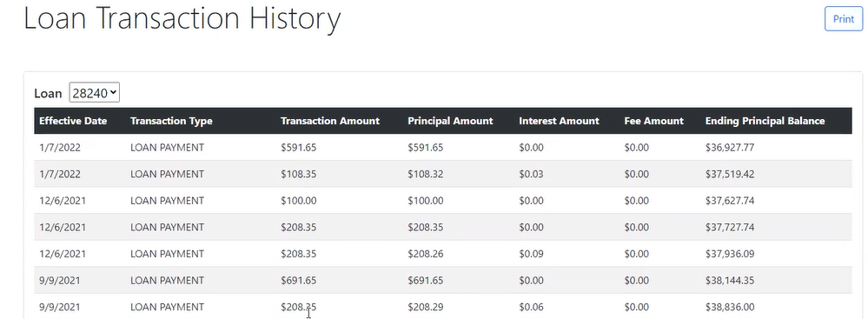Click the Effective Date column header
Image resolution: width=868 pixels, height=319 pixels.
pos(73,121)
